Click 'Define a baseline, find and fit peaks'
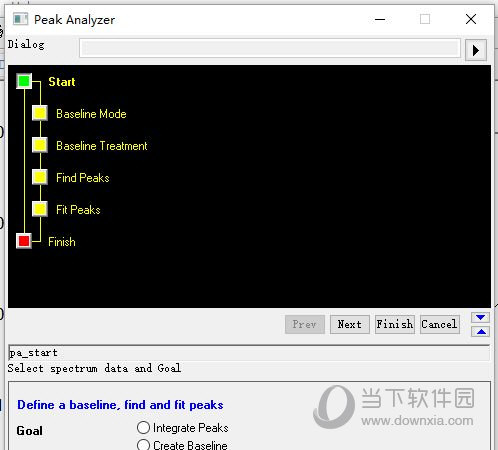 pos(120,405)
